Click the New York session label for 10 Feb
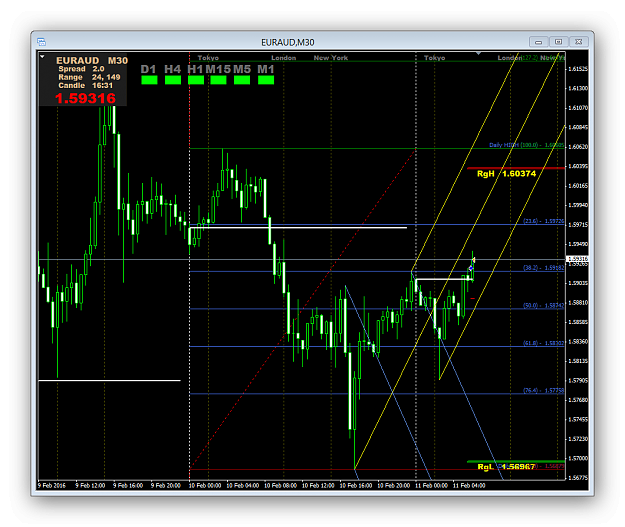Screen dimensions: 625x527 point(330,58)
